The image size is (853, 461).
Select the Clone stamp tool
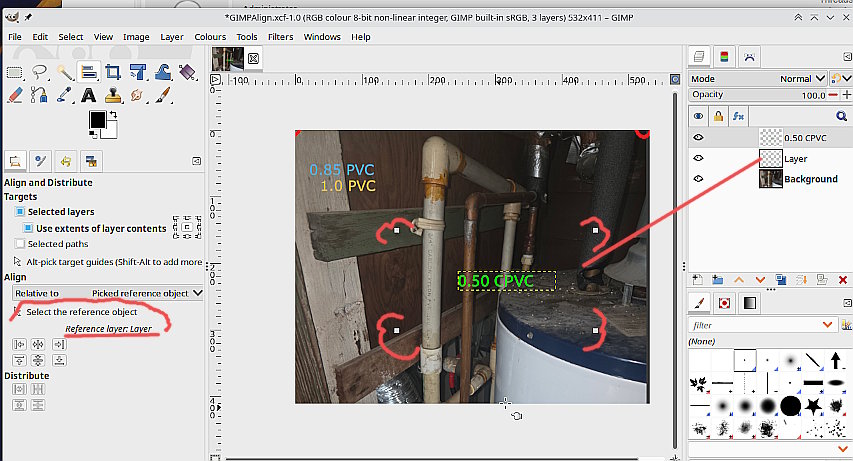click(x=113, y=96)
